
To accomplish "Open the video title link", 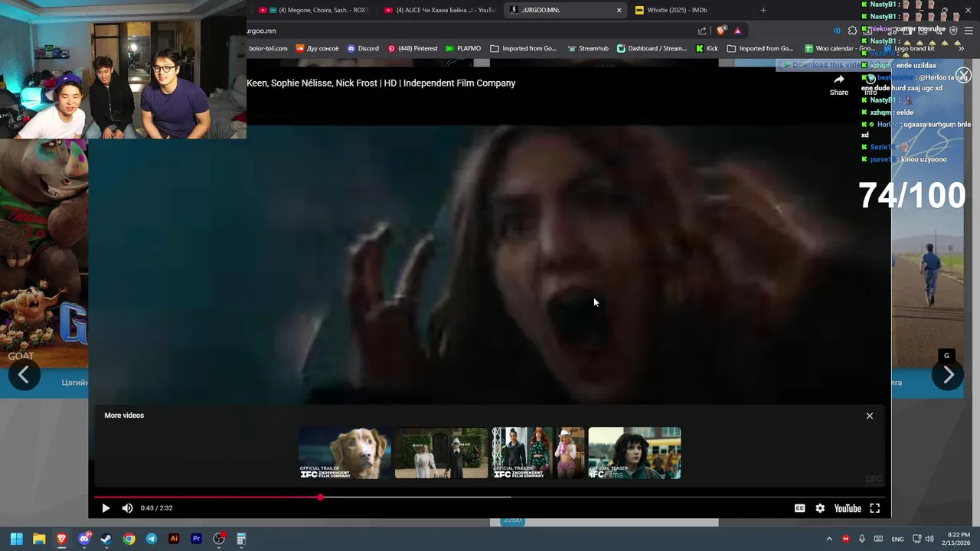I will click(x=381, y=83).
